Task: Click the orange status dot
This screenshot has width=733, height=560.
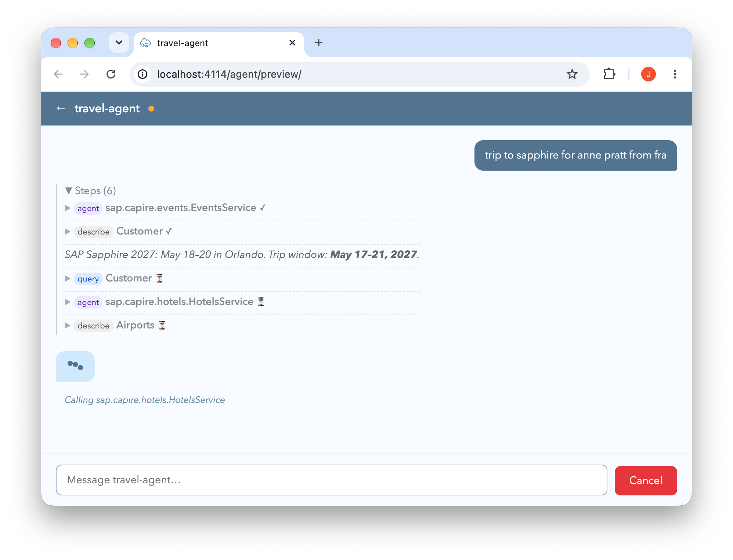Action: coord(151,109)
